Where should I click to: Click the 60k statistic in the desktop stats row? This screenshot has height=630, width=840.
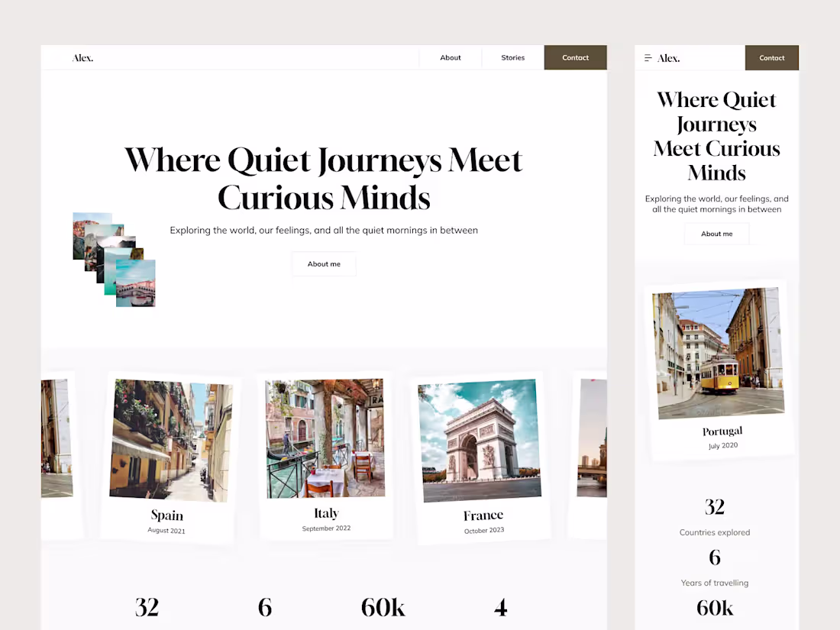383,607
